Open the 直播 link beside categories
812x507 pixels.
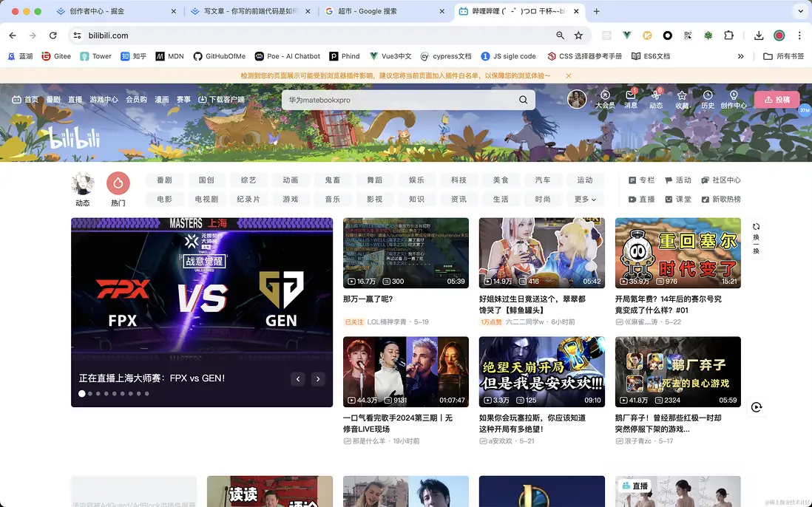click(x=642, y=200)
